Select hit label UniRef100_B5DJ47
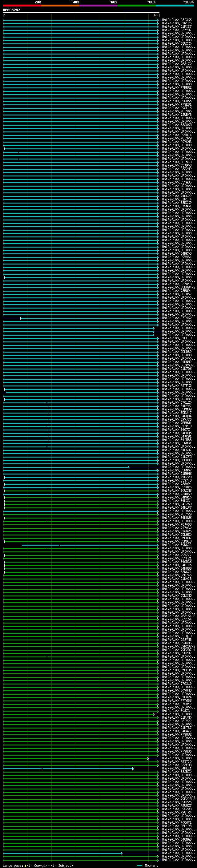This screenshot has height=868, width=197. pyautogui.click(x=177, y=412)
